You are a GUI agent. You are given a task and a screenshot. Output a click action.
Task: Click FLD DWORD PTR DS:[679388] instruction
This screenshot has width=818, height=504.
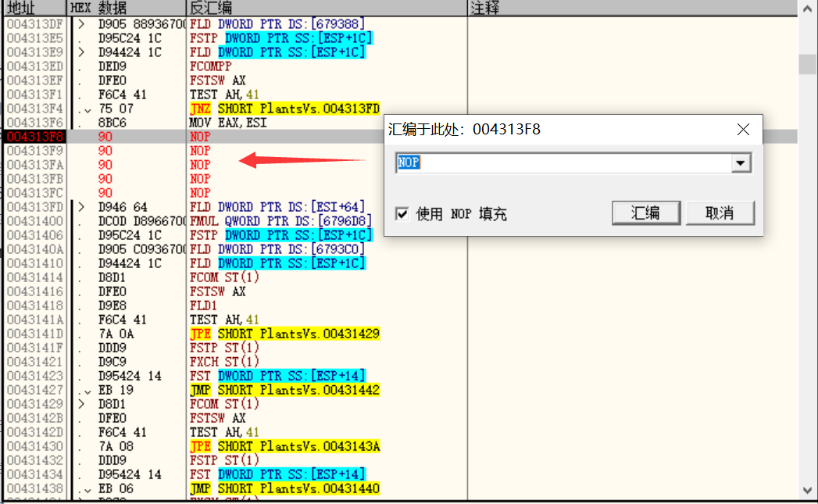tap(277, 24)
